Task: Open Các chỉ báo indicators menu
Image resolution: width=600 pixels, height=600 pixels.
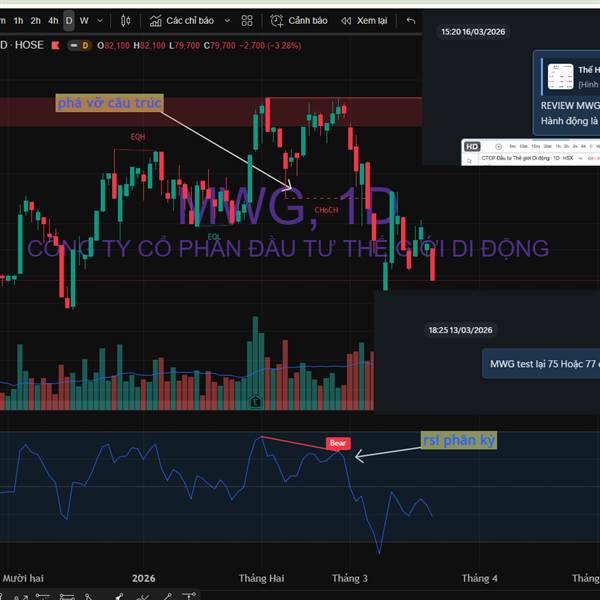Action: (190, 21)
